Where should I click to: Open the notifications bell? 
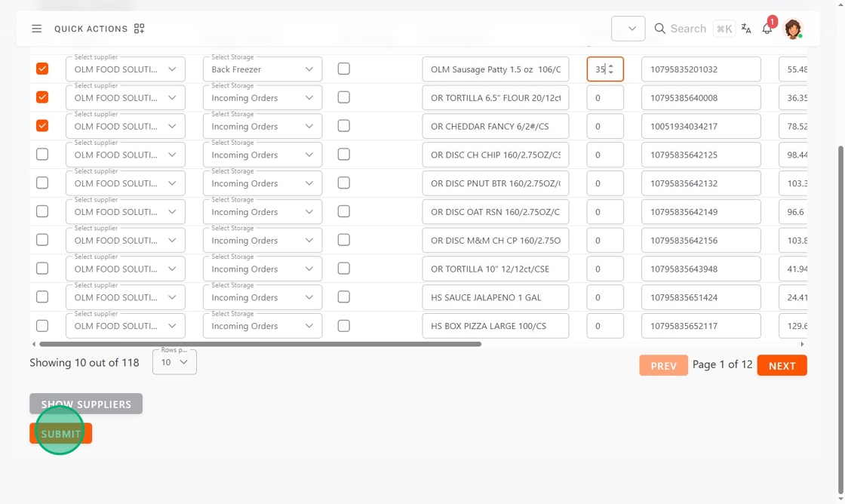[x=767, y=29]
